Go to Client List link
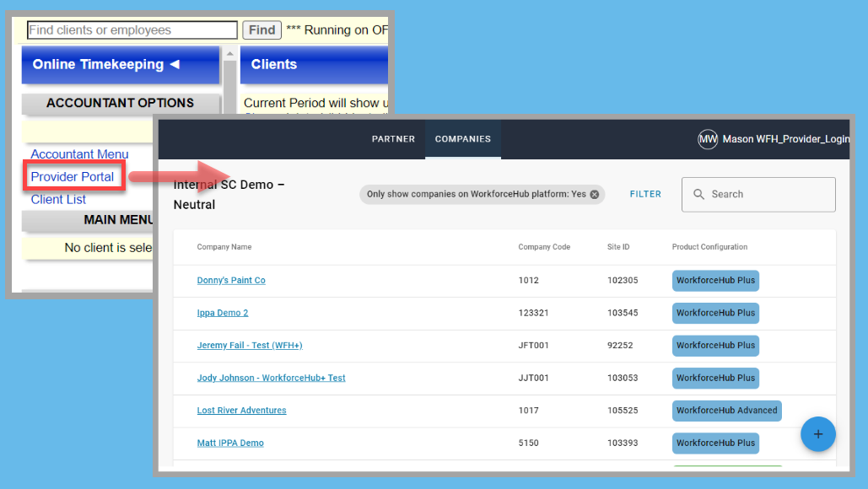868x489 pixels. tap(58, 200)
